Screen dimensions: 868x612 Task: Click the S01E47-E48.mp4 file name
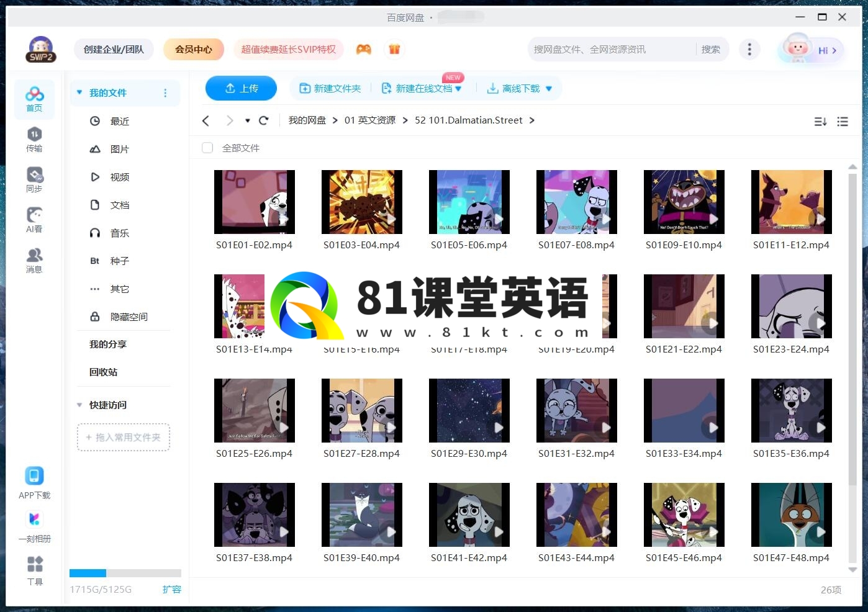(x=791, y=558)
